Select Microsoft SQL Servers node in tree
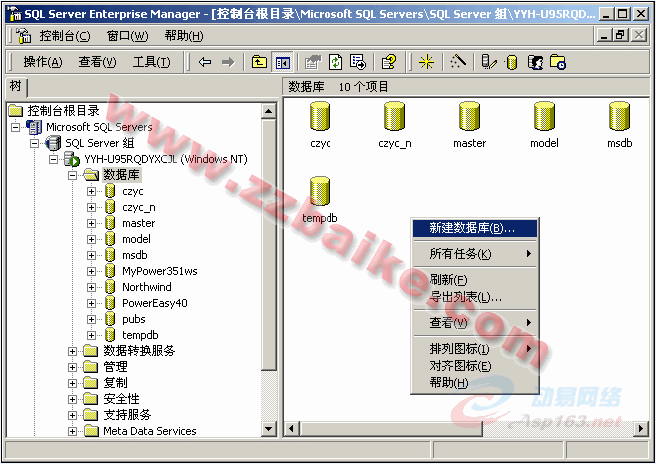The width and height of the screenshot is (656, 464). pos(99,127)
